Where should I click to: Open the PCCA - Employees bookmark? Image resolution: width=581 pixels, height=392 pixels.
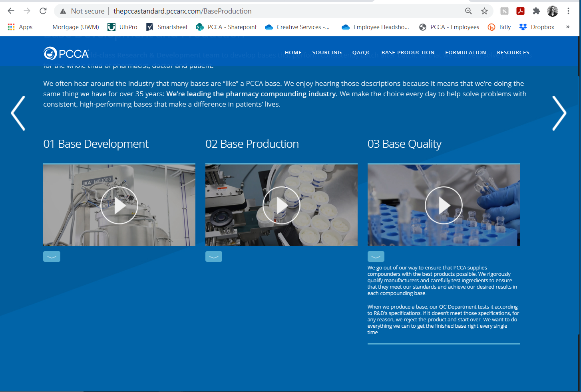coord(449,27)
